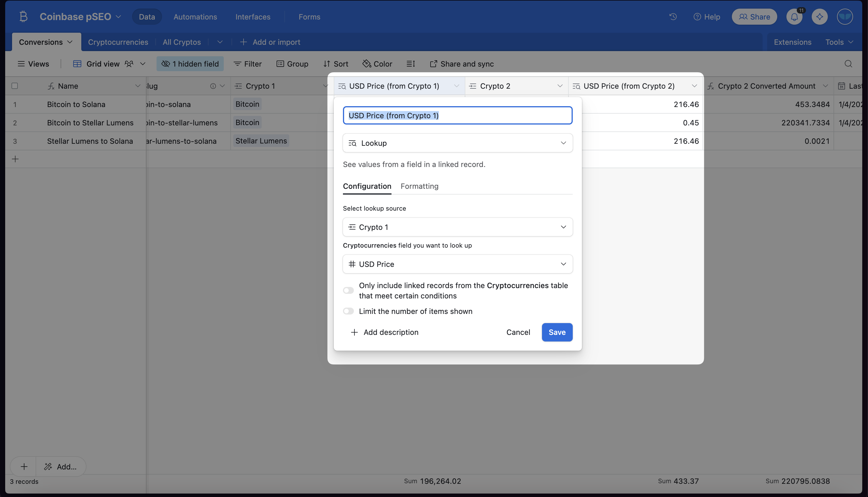Open notifications bell icon
Screen dimensions: 868x497
pyautogui.click(x=794, y=17)
